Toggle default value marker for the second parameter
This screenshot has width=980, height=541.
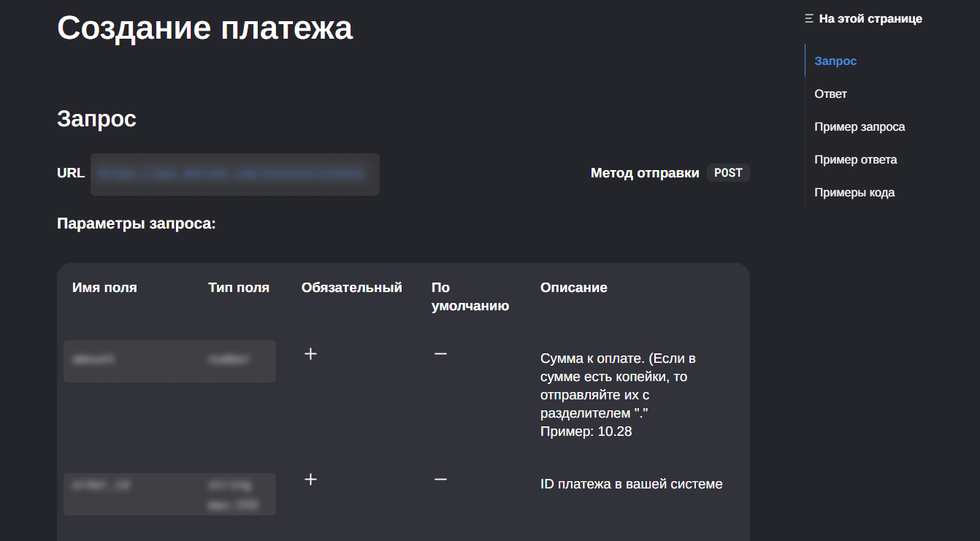(440, 480)
